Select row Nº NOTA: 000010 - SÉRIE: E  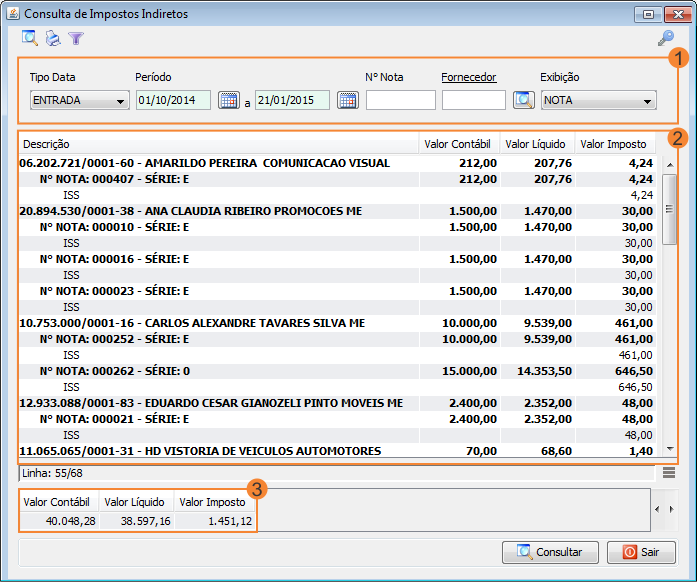click(x=337, y=227)
